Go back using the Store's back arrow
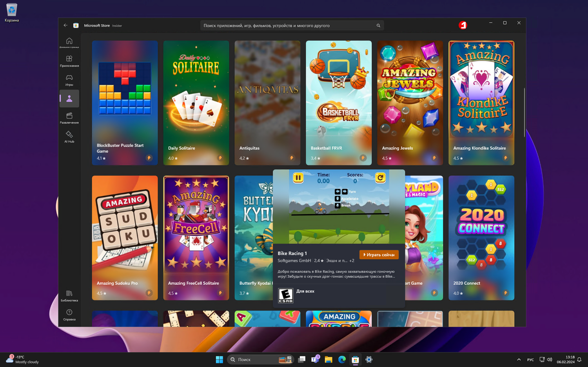 [x=65, y=25]
